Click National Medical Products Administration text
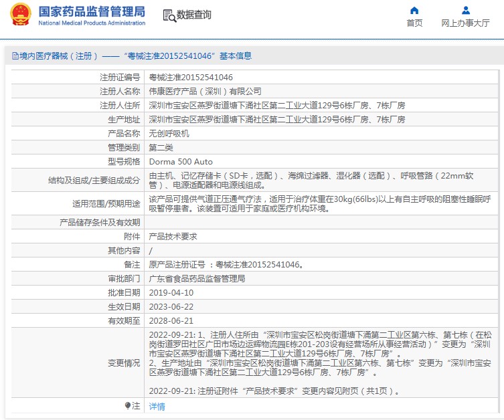504x420 pixels. pyautogui.click(x=92, y=23)
